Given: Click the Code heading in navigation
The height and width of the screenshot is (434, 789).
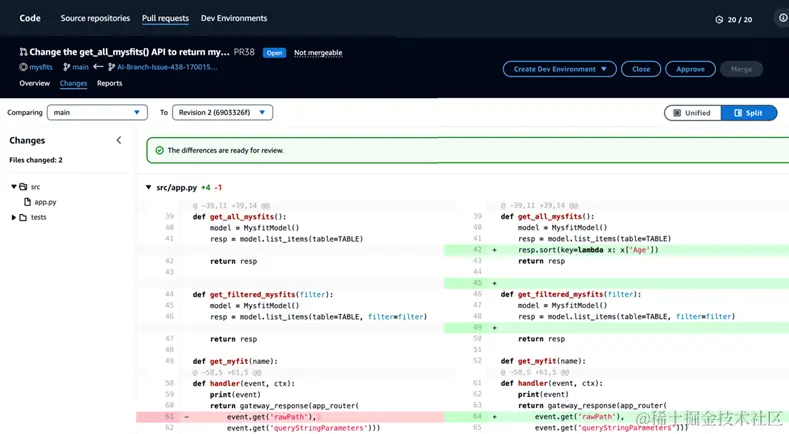Looking at the screenshot, I should [30, 18].
